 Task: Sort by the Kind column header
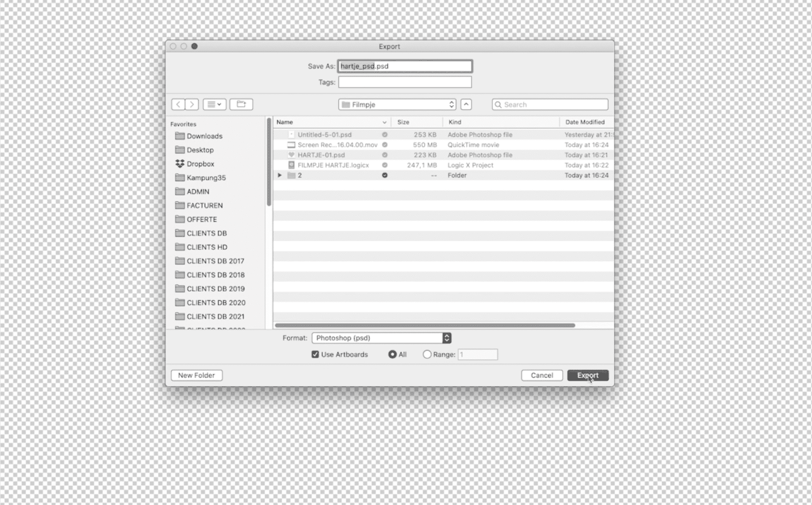tap(501, 122)
